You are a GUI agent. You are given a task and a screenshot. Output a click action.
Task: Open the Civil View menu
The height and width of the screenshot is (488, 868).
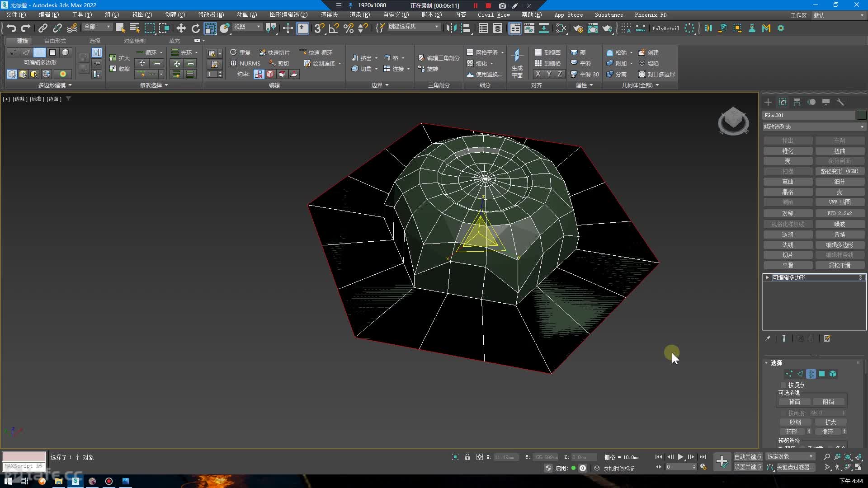click(x=494, y=15)
